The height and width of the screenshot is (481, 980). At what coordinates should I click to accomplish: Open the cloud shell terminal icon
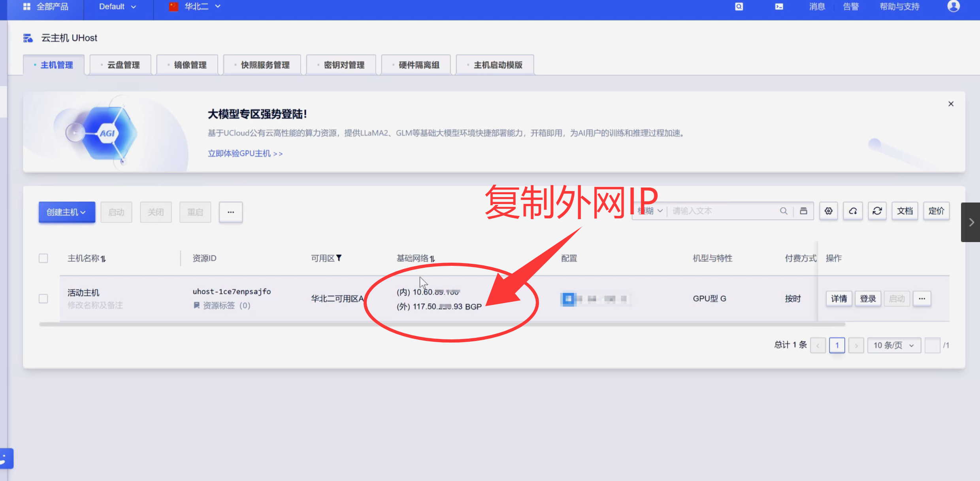[779, 6]
